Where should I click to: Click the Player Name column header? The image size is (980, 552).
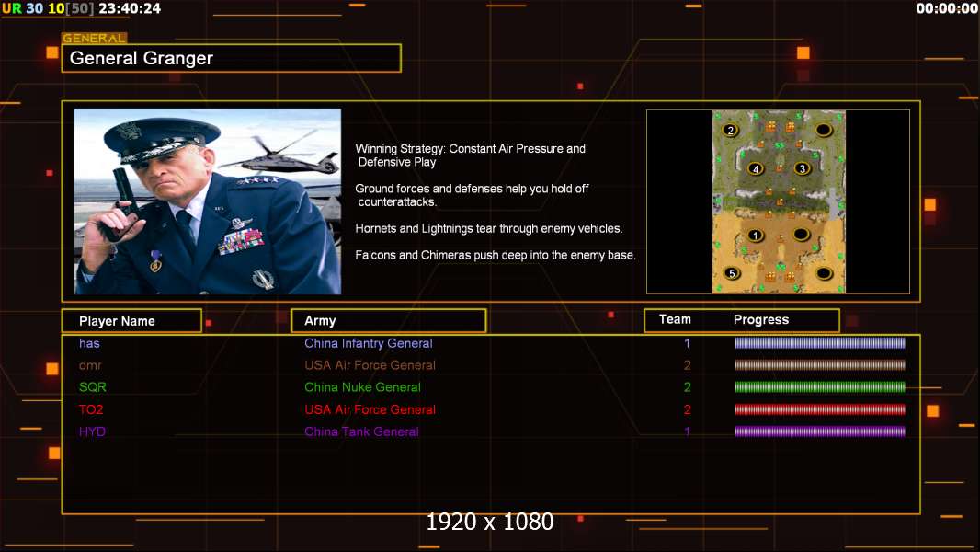[x=131, y=321]
